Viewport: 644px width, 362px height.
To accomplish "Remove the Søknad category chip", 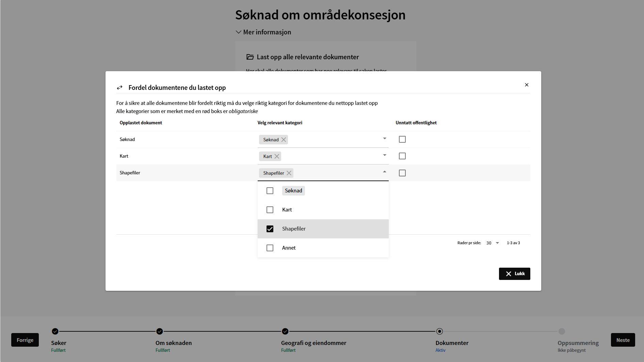I will pos(284,140).
